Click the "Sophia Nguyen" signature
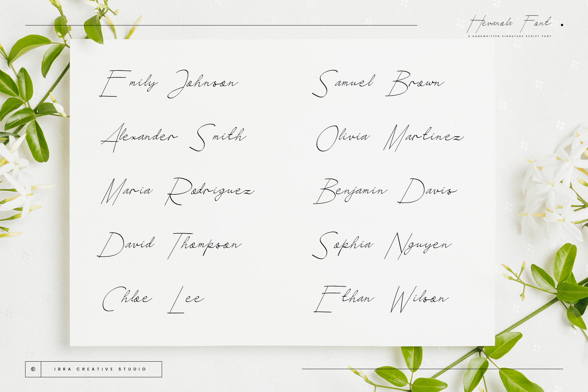588x392 pixels. tap(382, 246)
